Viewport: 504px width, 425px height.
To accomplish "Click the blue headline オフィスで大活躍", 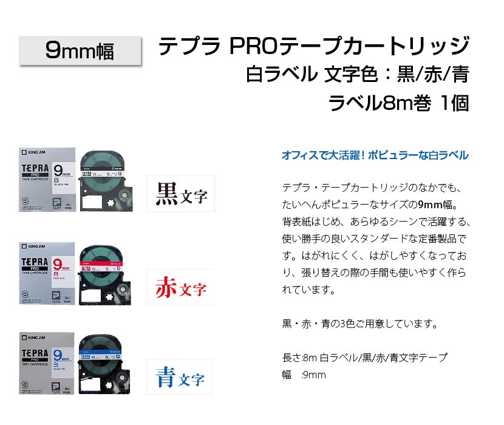I will click(375, 155).
